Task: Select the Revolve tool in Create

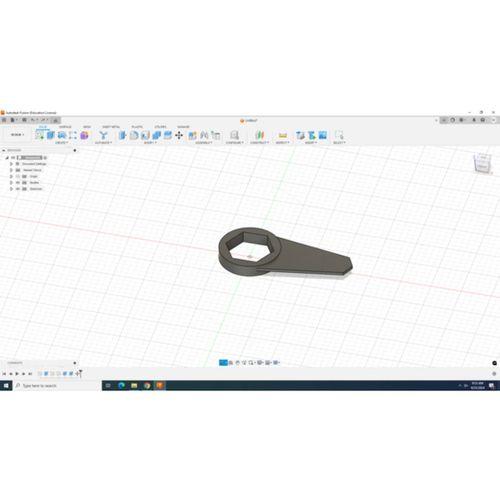Action: [62, 135]
